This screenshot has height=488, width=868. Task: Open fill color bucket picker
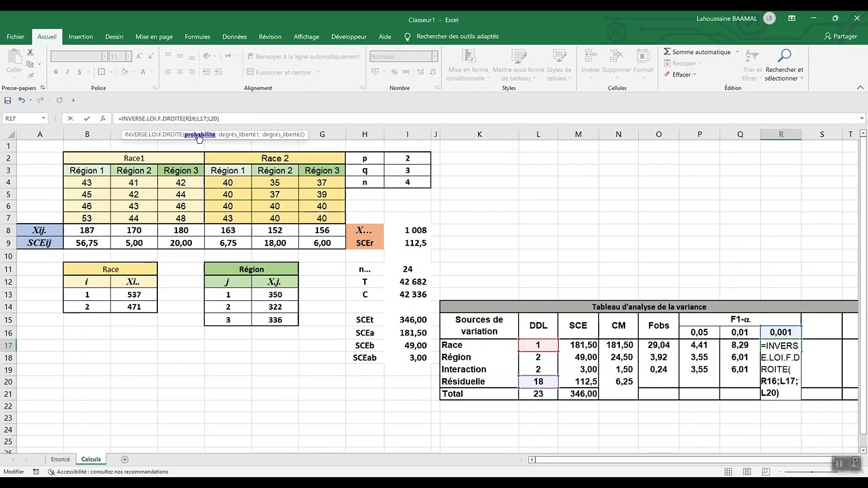point(124,72)
